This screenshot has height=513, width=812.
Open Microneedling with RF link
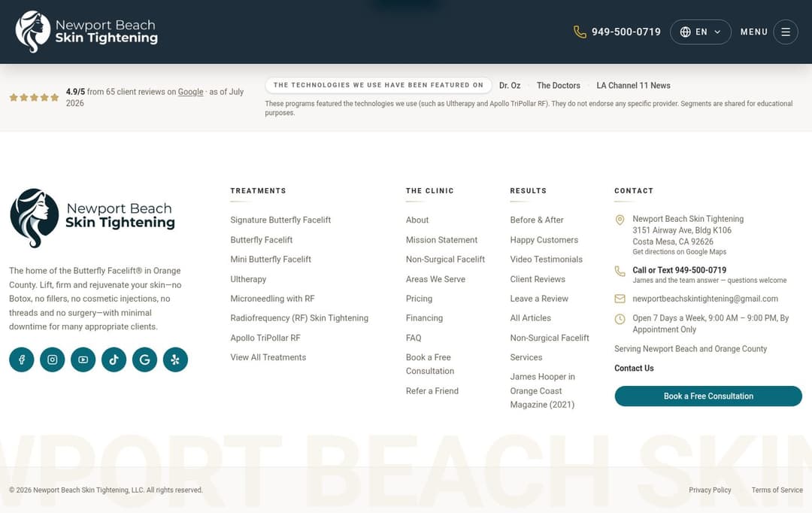pos(272,299)
